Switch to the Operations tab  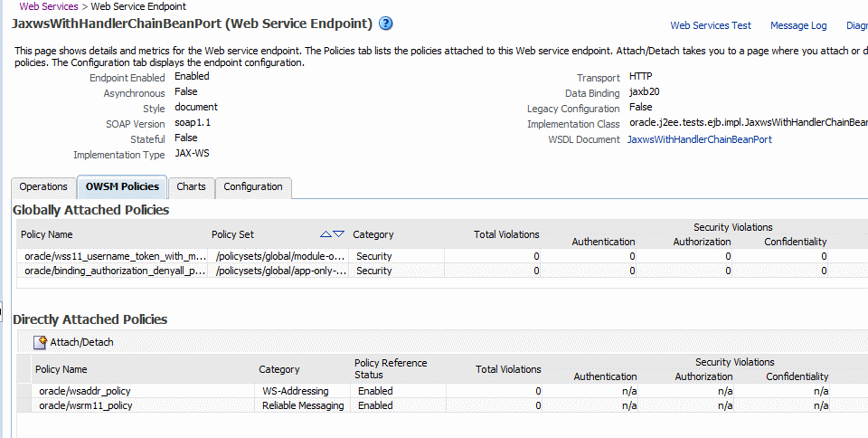[43, 186]
